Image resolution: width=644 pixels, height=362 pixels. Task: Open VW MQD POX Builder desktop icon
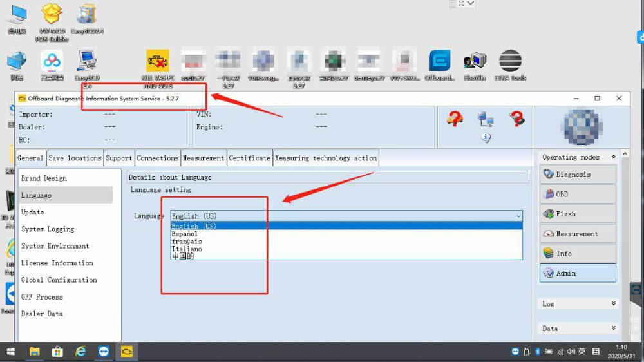pyautogui.click(x=52, y=22)
